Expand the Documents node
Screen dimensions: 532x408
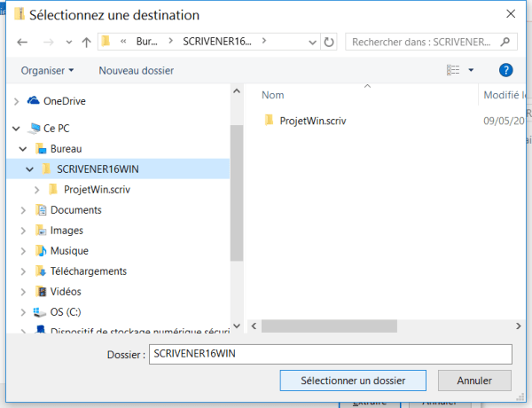(23, 210)
